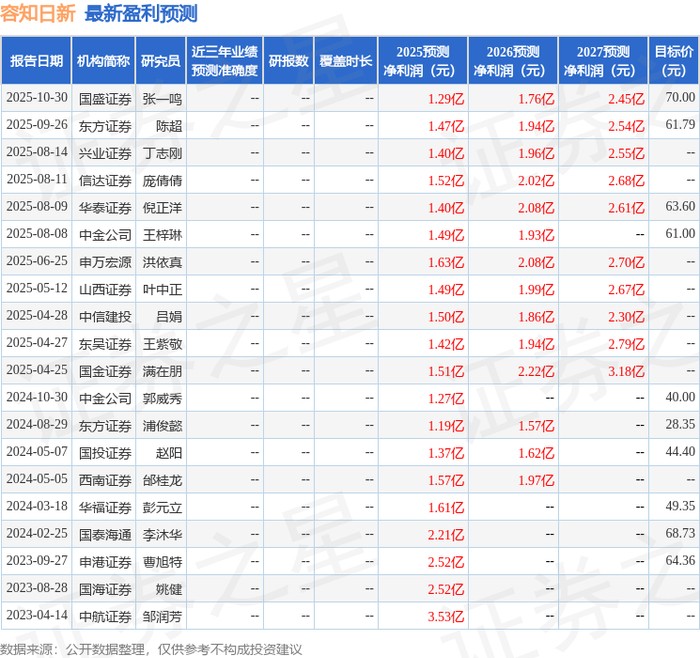Click analyst name 姚健
This screenshot has height=658, width=700.
coord(169,589)
